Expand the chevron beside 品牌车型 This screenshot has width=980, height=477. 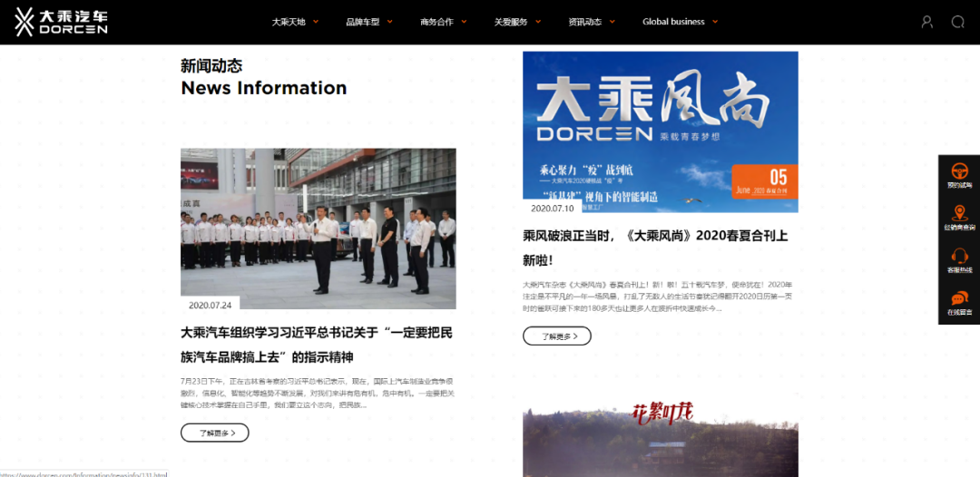point(390,21)
